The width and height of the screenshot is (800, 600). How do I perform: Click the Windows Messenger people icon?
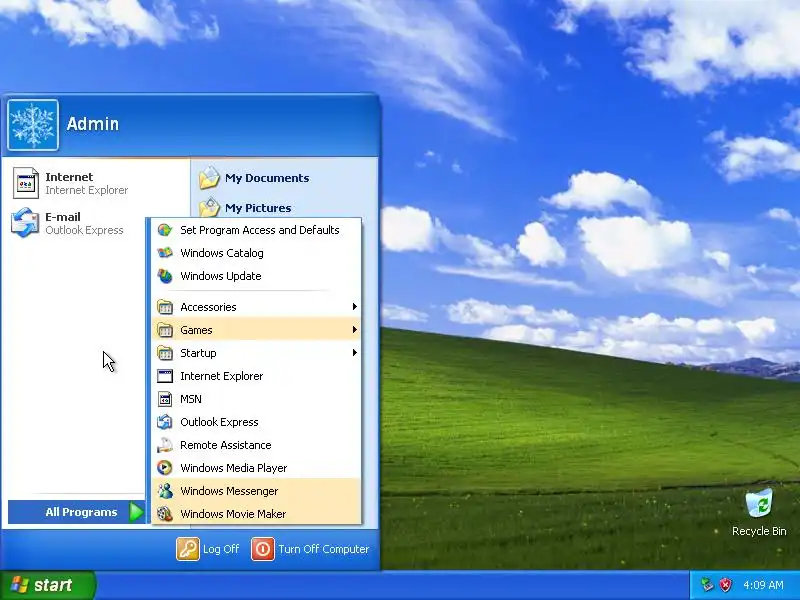[x=164, y=491]
